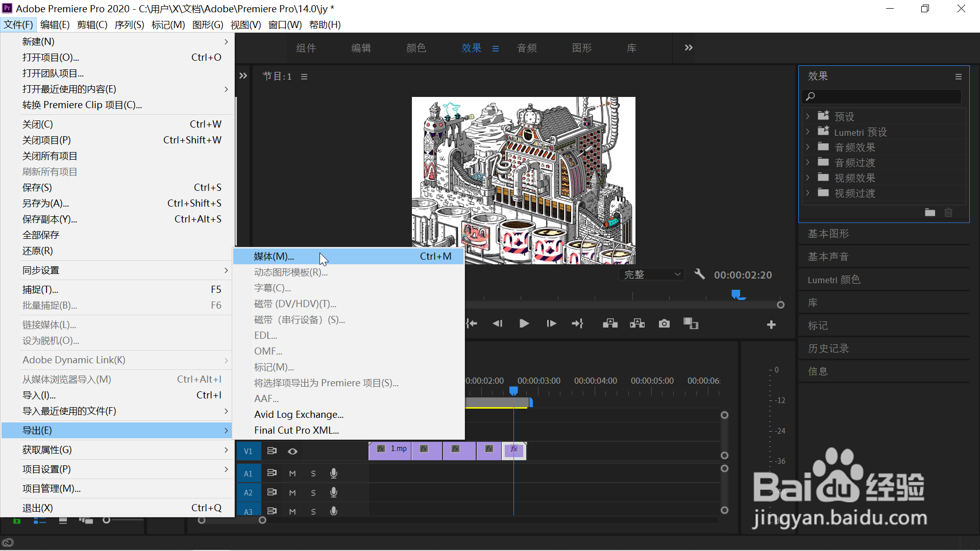The width and height of the screenshot is (980, 551).
Task: Go to in point button
Action: click(x=472, y=323)
